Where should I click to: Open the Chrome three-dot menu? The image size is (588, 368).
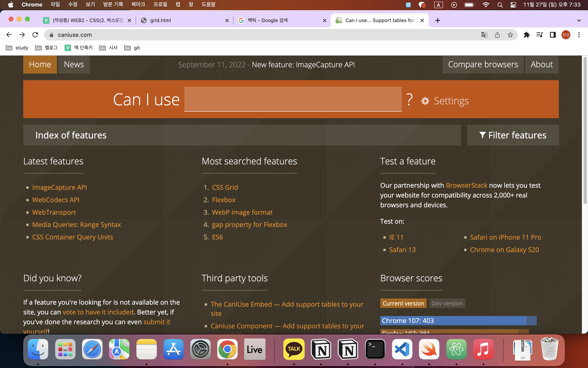(579, 35)
